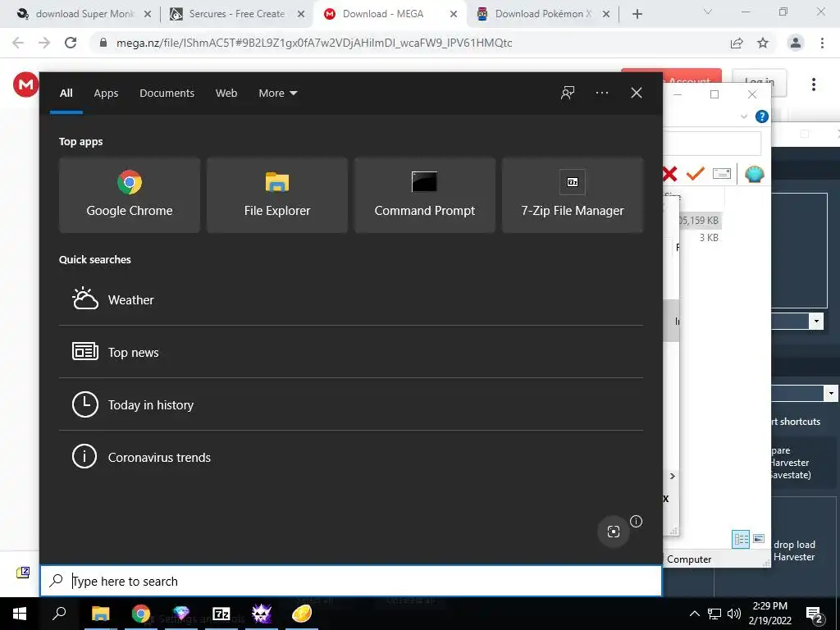Open the Chrome profile menu
This screenshot has height=630, width=840.
pos(796,43)
